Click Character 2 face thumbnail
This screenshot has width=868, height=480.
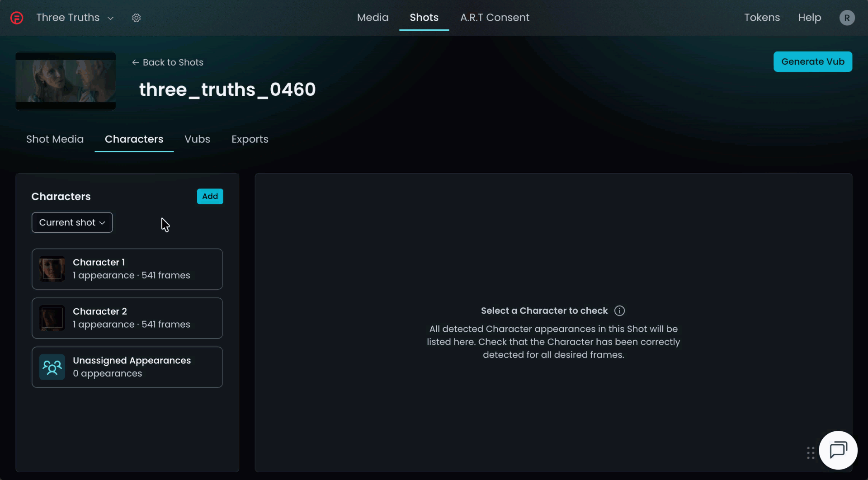pos(52,318)
